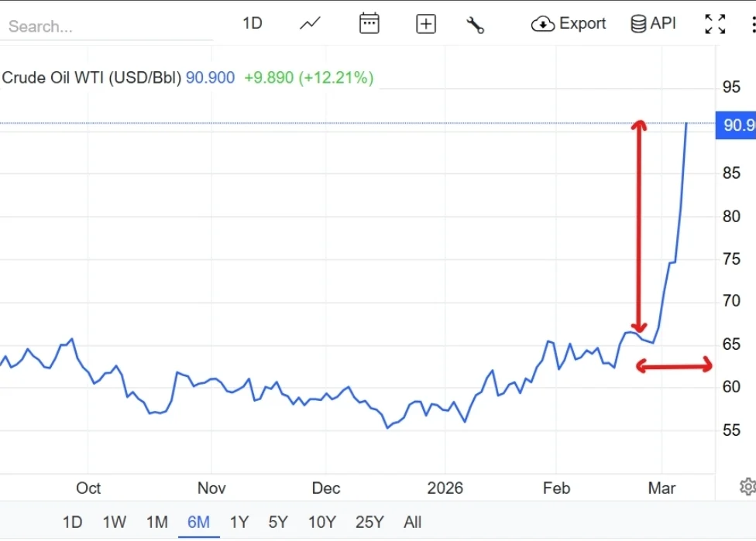Open the 1D interval dropdown in toolbar

coord(253,23)
